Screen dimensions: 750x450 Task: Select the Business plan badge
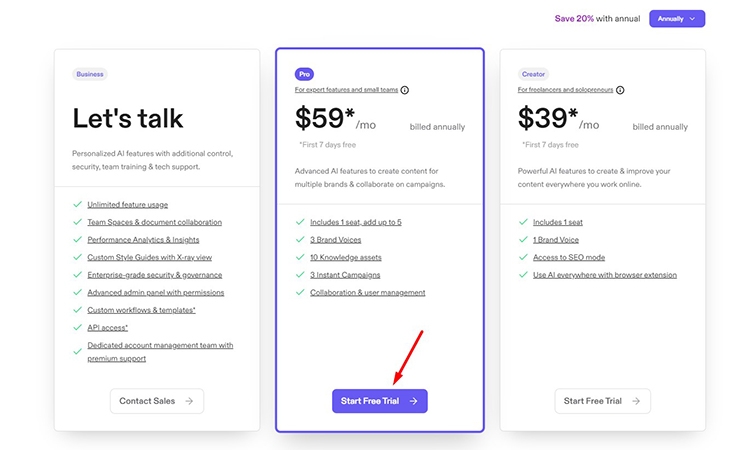[90, 74]
